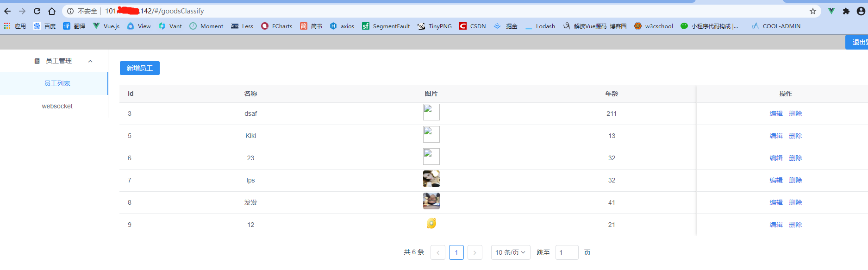Screen dimensions: 868x270
Task: Edit employee id 9 with 编辑
Action: pyautogui.click(x=776, y=225)
